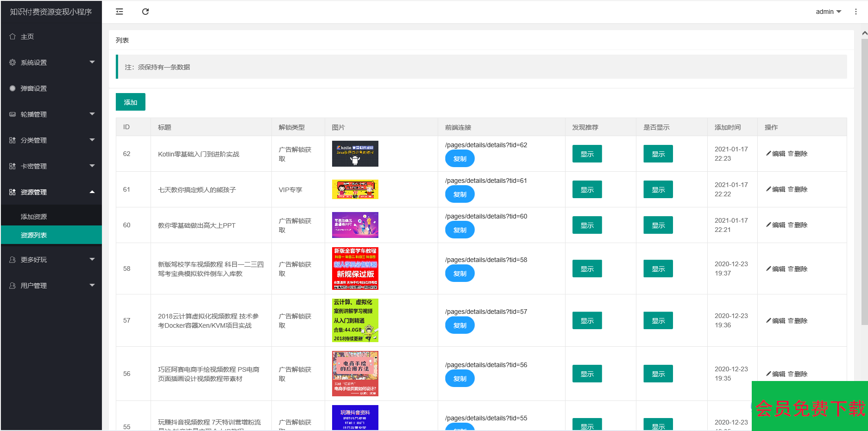Collapse the 资源管理 sidebar menu
The width and height of the screenshot is (868, 431).
click(51, 192)
